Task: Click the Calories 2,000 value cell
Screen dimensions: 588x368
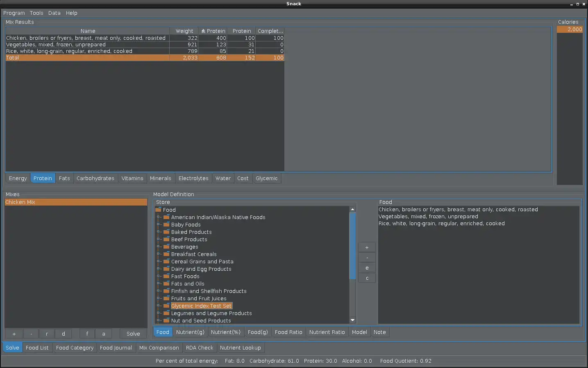Action: click(569, 30)
